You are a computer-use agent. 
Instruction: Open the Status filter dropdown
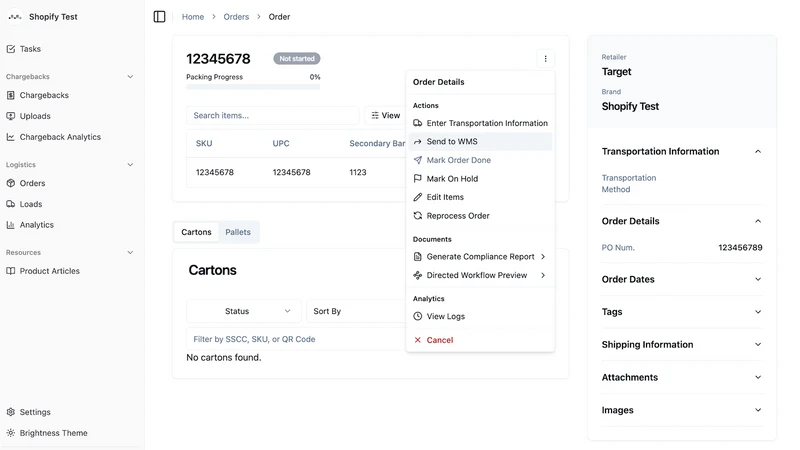point(244,311)
